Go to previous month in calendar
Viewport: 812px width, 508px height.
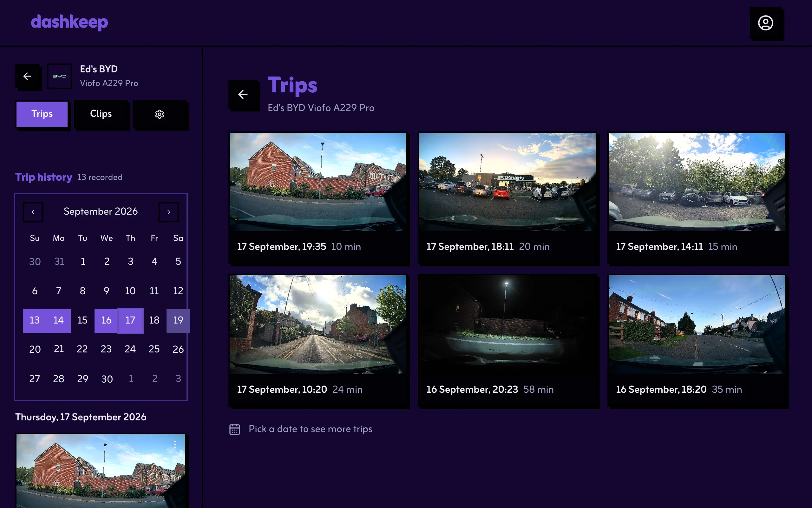tap(33, 212)
